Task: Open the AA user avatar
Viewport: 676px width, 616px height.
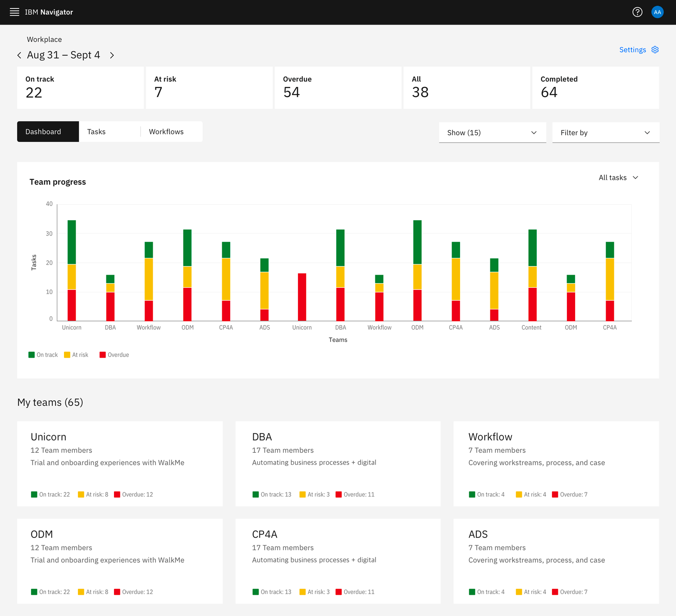Action: (658, 12)
